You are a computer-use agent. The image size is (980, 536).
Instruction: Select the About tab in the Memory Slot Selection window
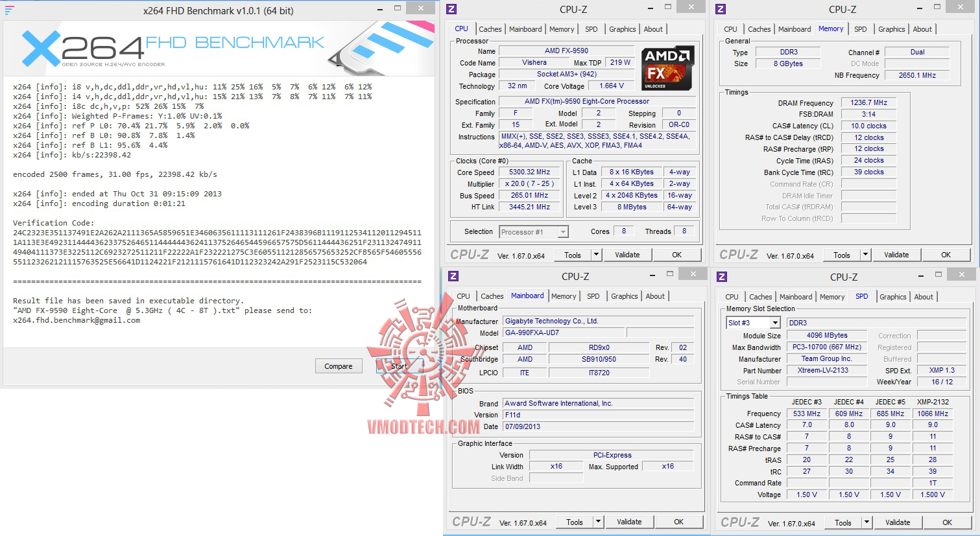924,297
